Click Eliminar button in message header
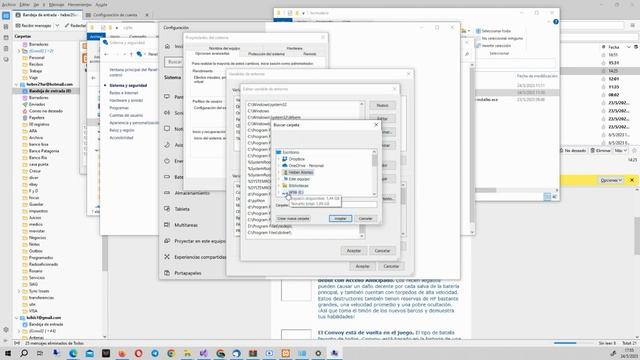This screenshot has width=640, height=360. pyautogui.click(x=600, y=151)
